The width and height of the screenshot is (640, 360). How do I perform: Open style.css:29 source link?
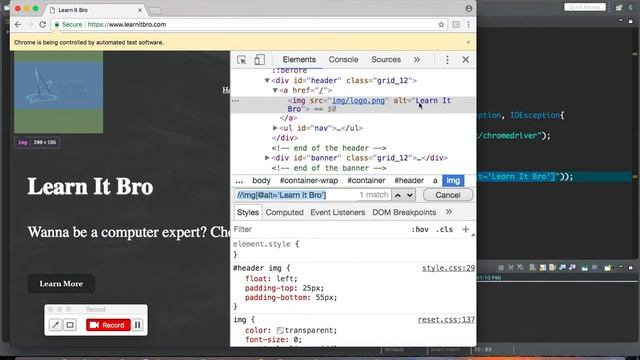448,268
